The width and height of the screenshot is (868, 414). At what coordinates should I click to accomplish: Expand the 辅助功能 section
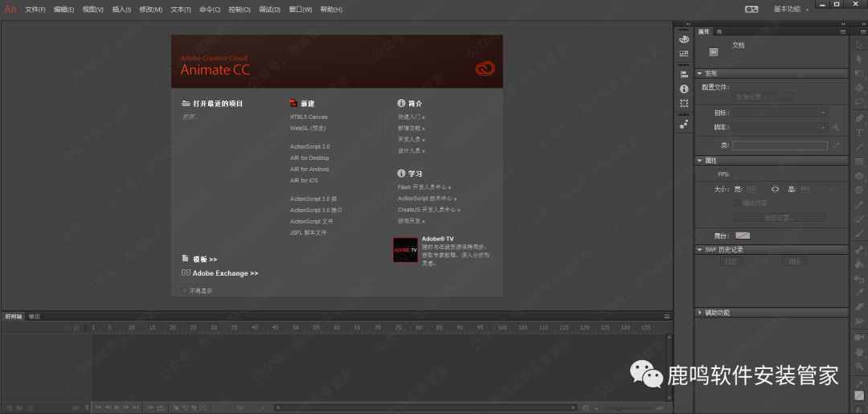(x=700, y=312)
